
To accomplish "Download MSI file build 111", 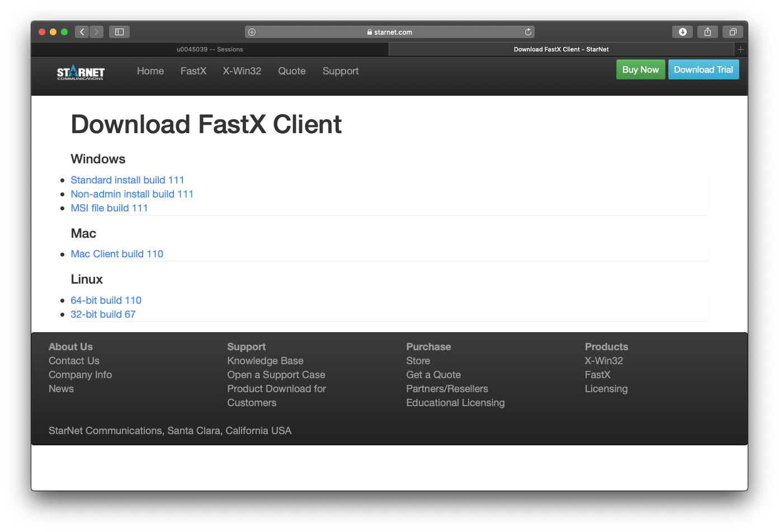I will [109, 208].
